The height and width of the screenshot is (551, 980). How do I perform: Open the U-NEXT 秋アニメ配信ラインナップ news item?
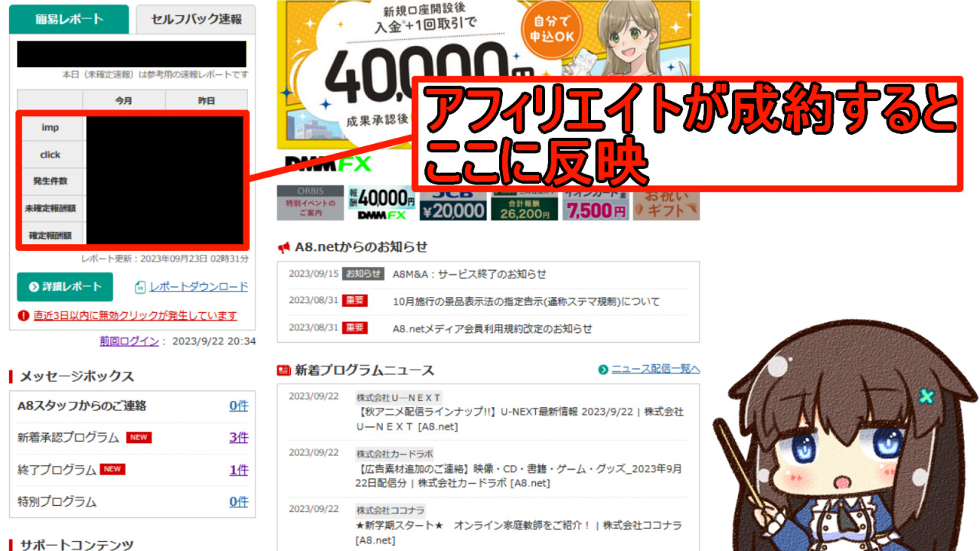[520, 419]
